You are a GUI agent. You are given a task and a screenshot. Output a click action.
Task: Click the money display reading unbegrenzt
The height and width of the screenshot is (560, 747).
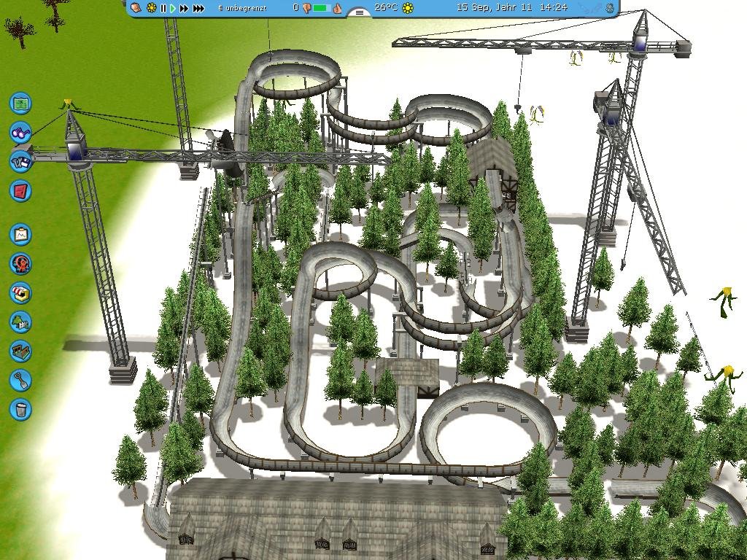tap(241, 8)
